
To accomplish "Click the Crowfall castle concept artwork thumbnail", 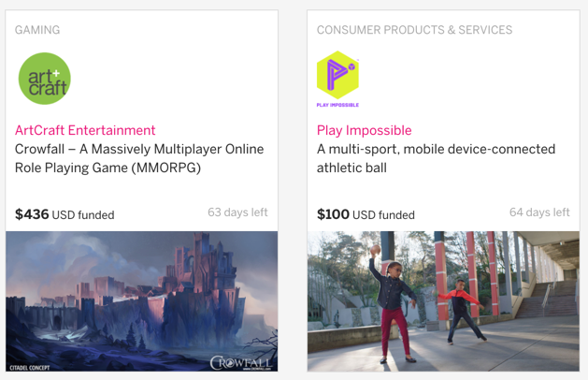I will [x=142, y=301].
